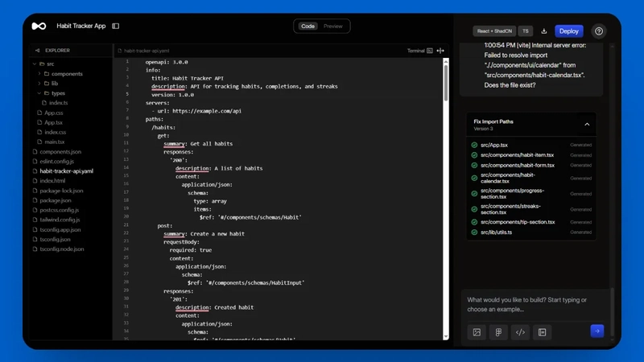Click the Figma import icon

click(498, 332)
